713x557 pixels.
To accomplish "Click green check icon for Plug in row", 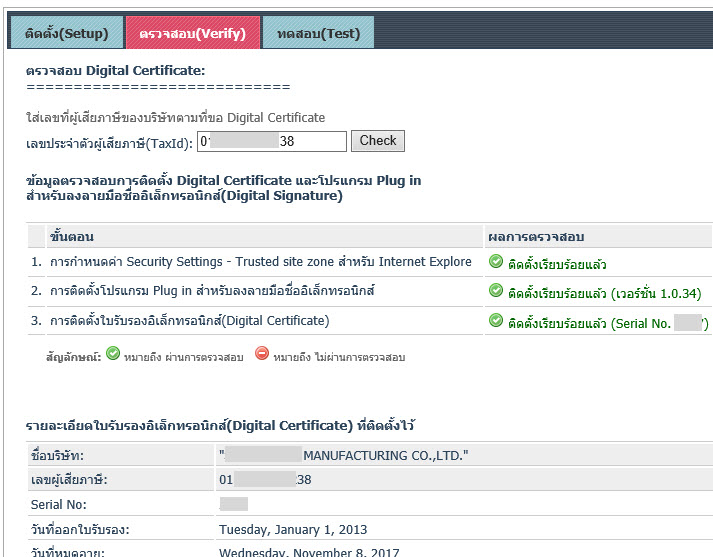I will 496,291.
